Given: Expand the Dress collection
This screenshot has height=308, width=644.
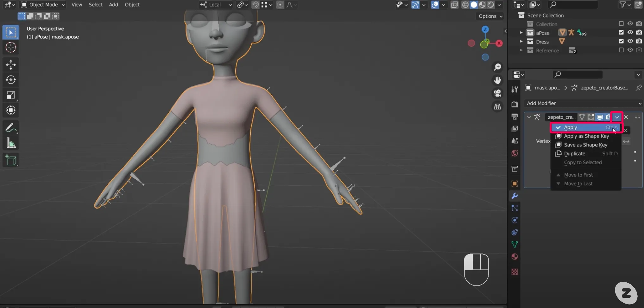Looking at the screenshot, I should 521,42.
